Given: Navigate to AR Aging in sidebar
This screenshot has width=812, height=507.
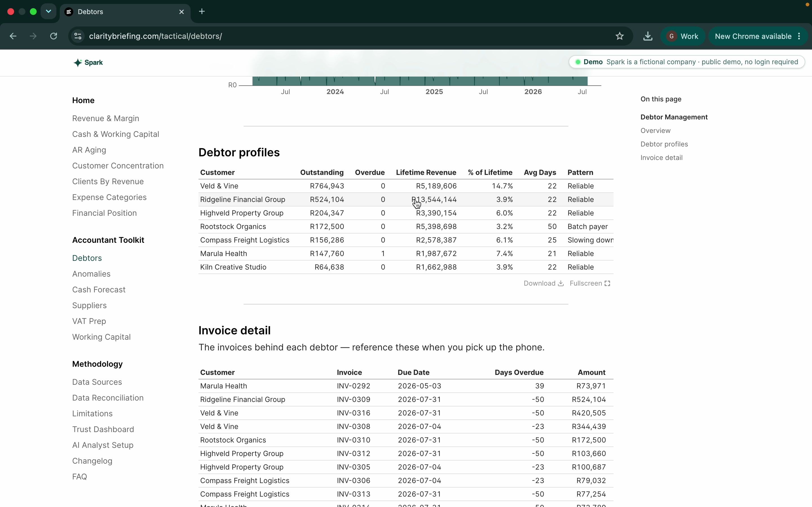Looking at the screenshot, I should [89, 150].
